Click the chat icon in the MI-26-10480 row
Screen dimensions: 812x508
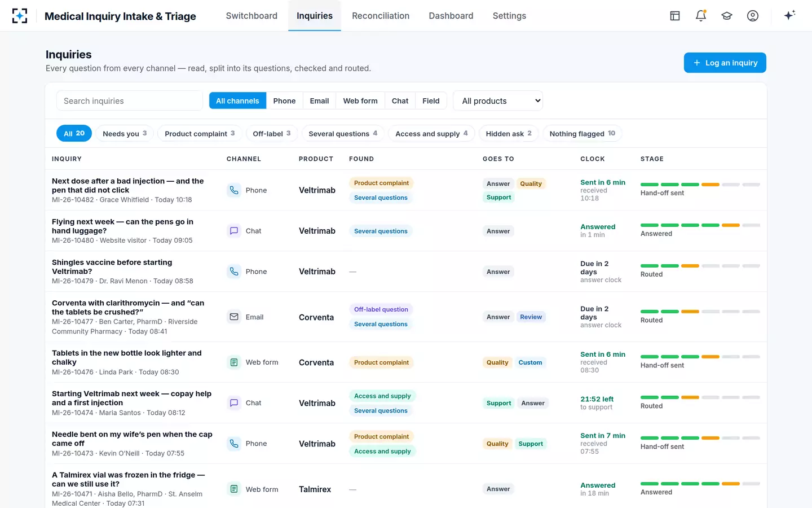[234, 231]
